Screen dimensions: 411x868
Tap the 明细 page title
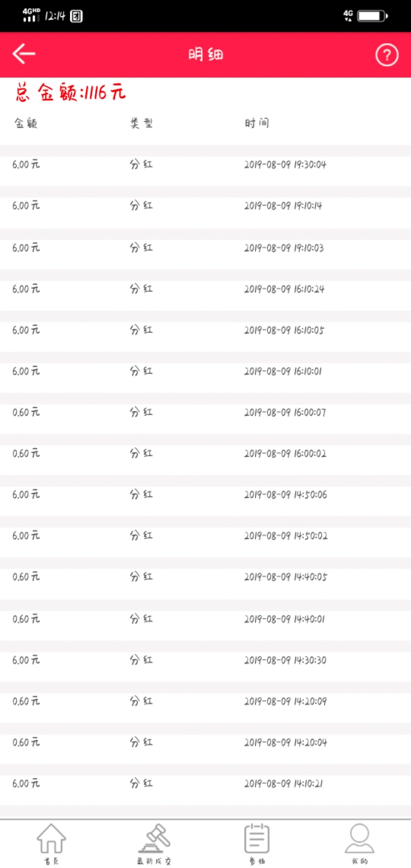pos(205,55)
